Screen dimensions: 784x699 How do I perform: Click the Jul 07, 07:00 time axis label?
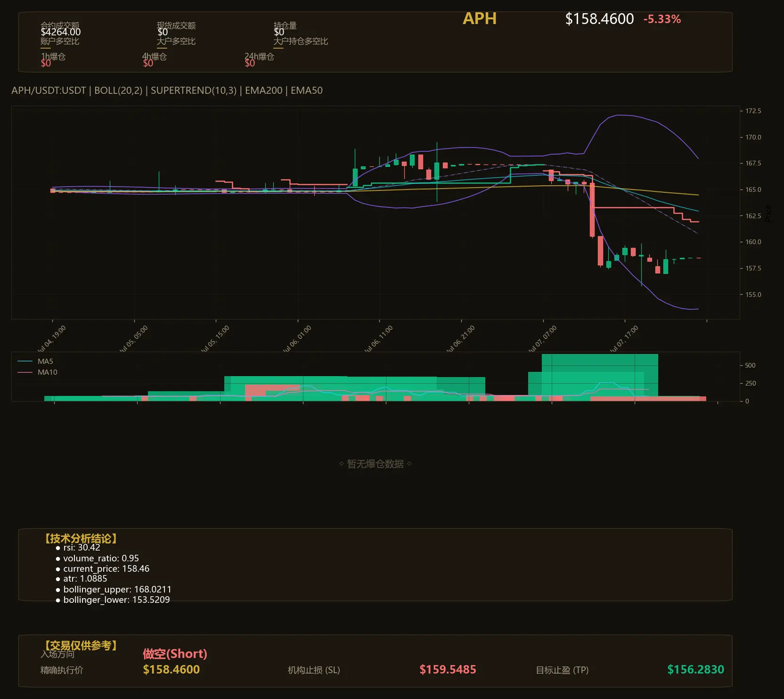(543, 338)
